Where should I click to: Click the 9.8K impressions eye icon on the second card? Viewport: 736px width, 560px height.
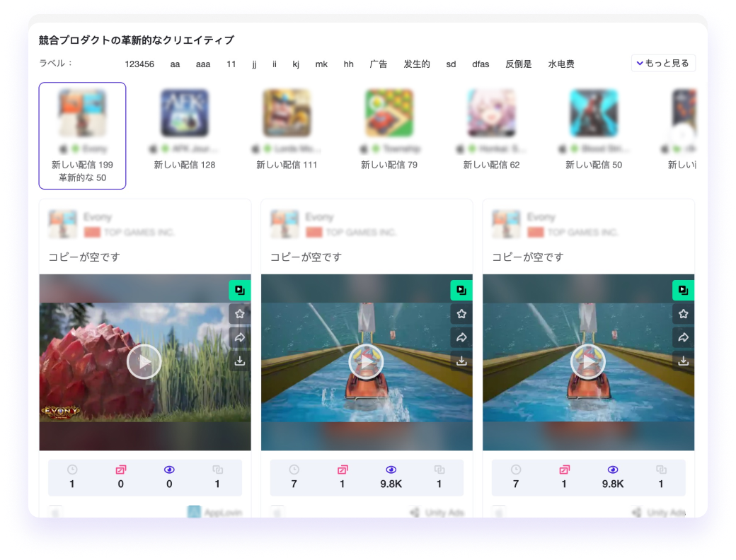391,469
